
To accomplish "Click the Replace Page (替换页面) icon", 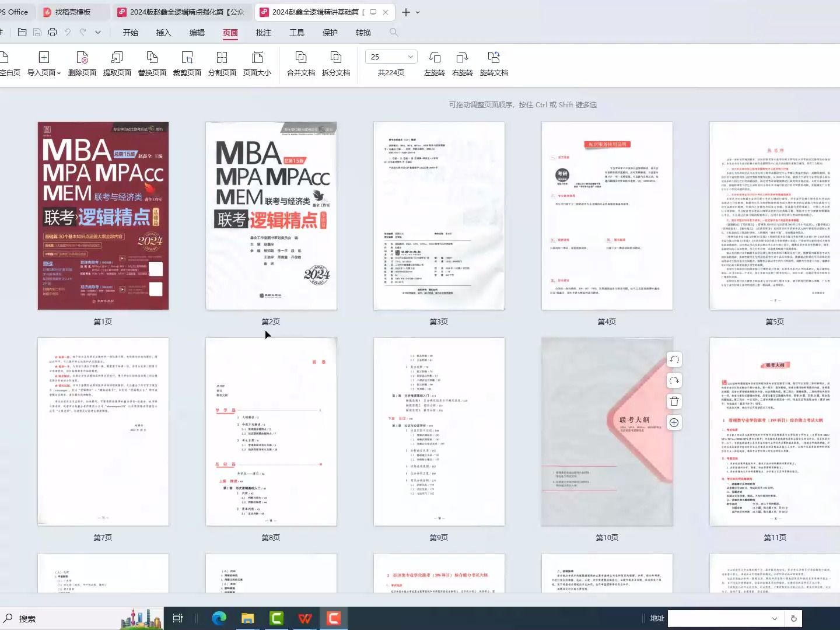I will click(152, 57).
